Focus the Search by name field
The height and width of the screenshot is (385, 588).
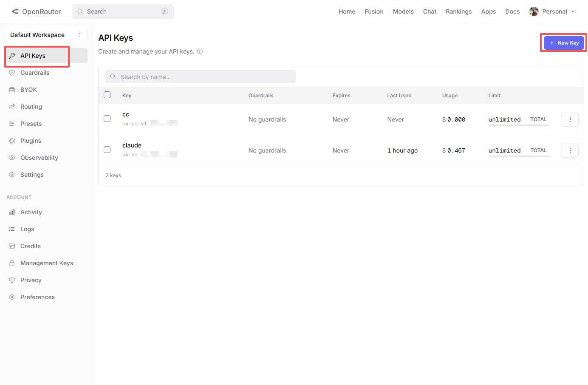(x=201, y=77)
